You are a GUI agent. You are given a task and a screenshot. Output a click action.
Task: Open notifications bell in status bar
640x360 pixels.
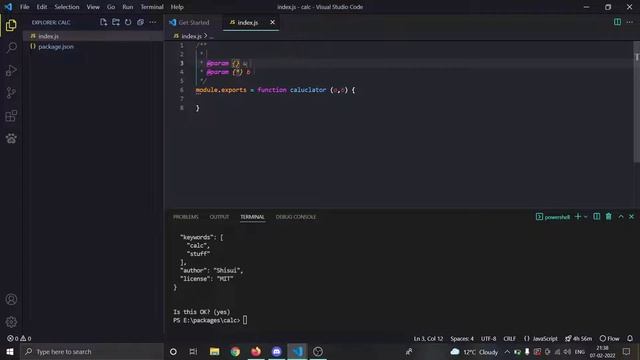pos(630,338)
